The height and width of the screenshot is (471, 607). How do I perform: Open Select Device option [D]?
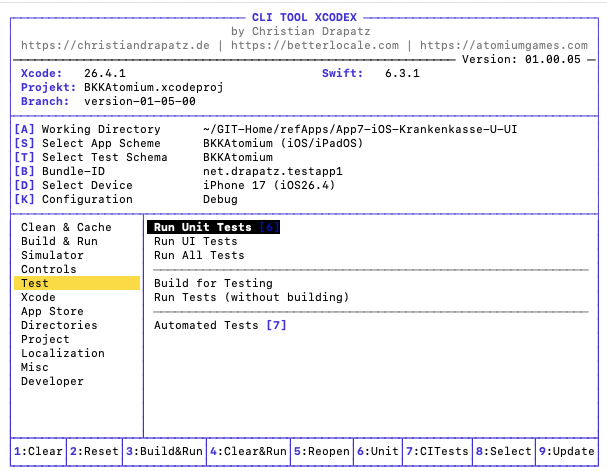pyautogui.click(x=74, y=185)
